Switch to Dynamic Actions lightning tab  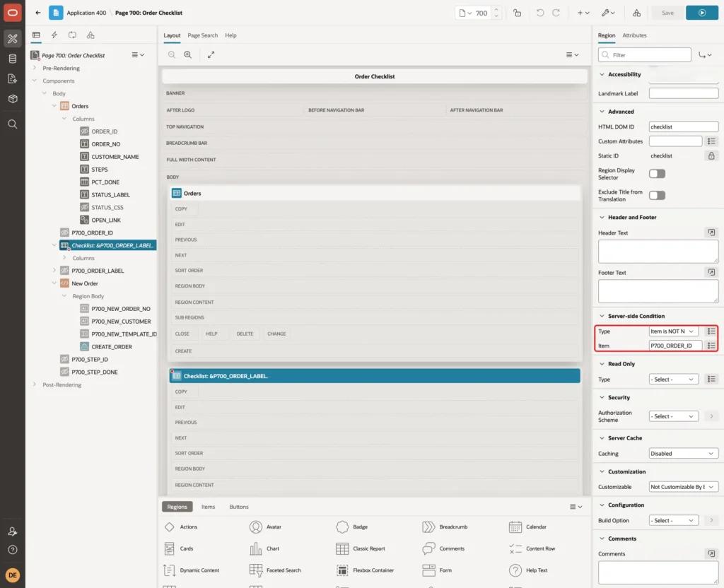coord(54,35)
